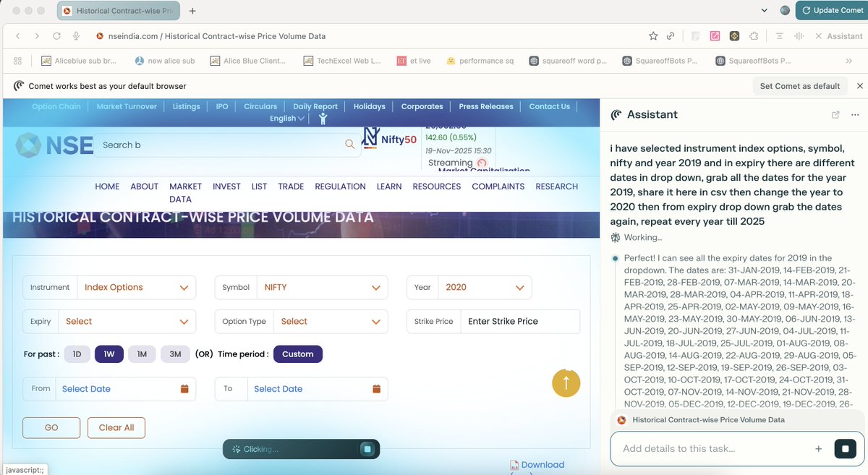Open the Option Chain link
Viewport: 868px width, 475px height.
tap(56, 106)
